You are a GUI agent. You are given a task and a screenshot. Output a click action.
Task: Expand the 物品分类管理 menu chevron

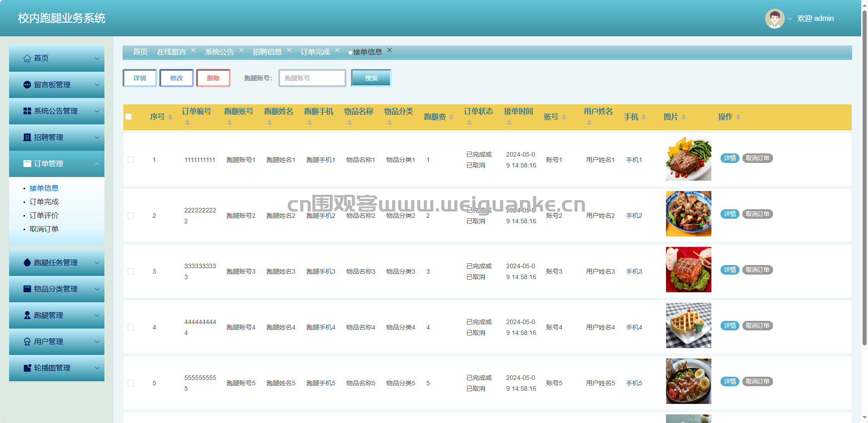click(97, 289)
